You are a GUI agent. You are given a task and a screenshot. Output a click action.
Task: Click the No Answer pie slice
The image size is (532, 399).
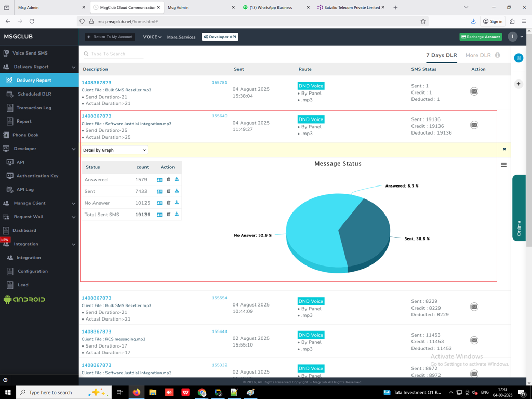coord(314,231)
